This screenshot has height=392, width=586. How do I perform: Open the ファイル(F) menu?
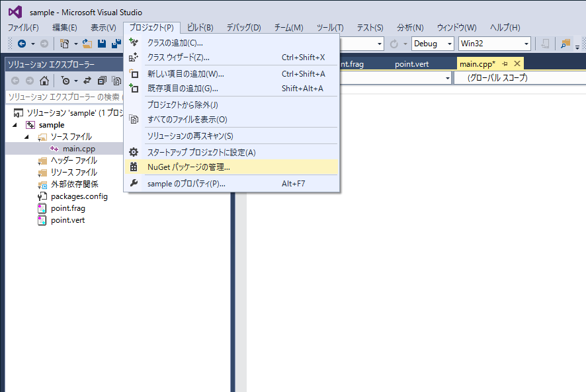pos(23,28)
